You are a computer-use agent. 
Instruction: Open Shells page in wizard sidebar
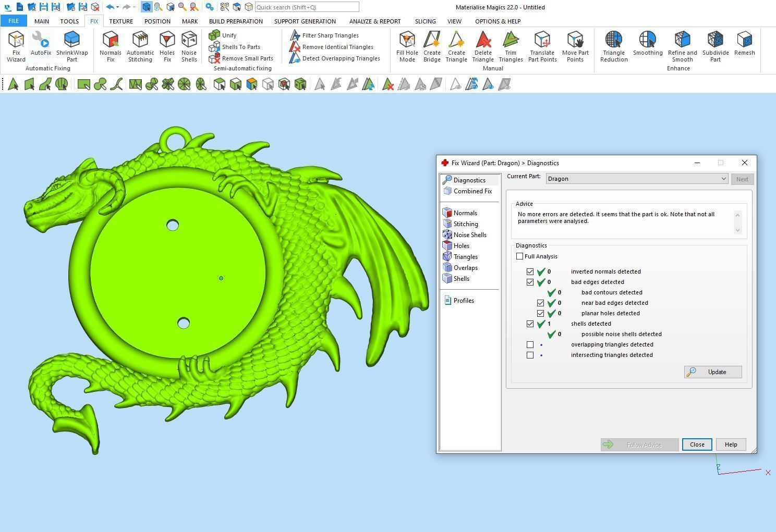coord(456,279)
